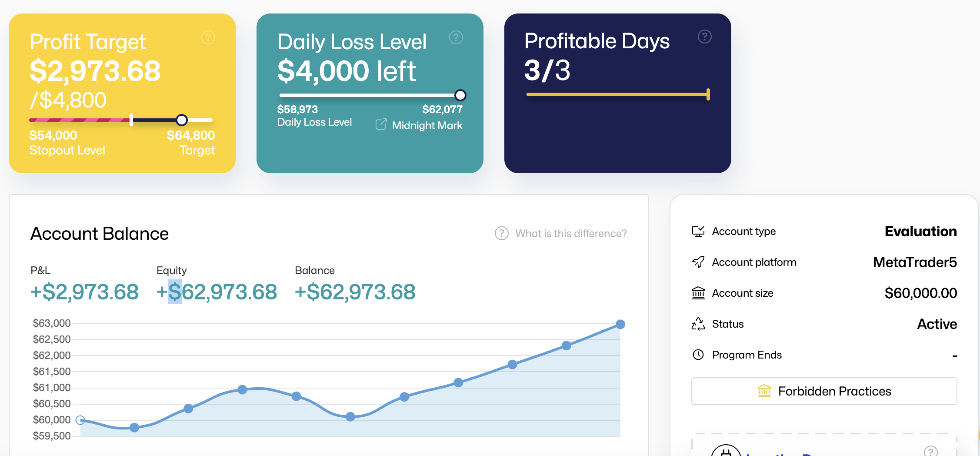Viewport: 980px width, 456px height.
Task: Click the plug icon in the bottom card
Action: coord(726,451)
